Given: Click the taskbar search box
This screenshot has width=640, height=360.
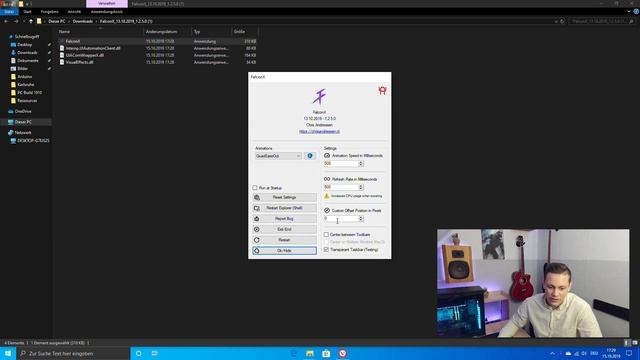Looking at the screenshot, I should [73, 353].
